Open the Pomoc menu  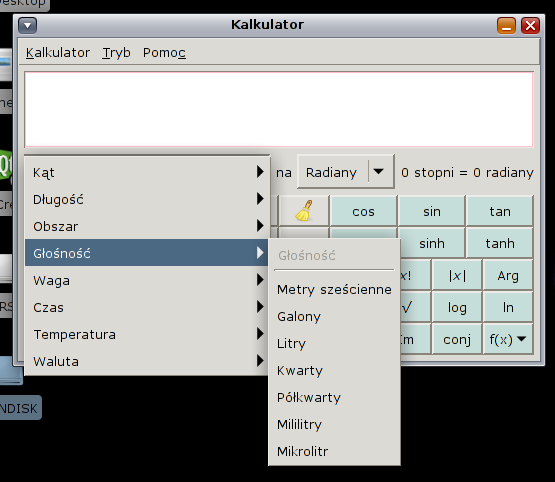click(164, 53)
